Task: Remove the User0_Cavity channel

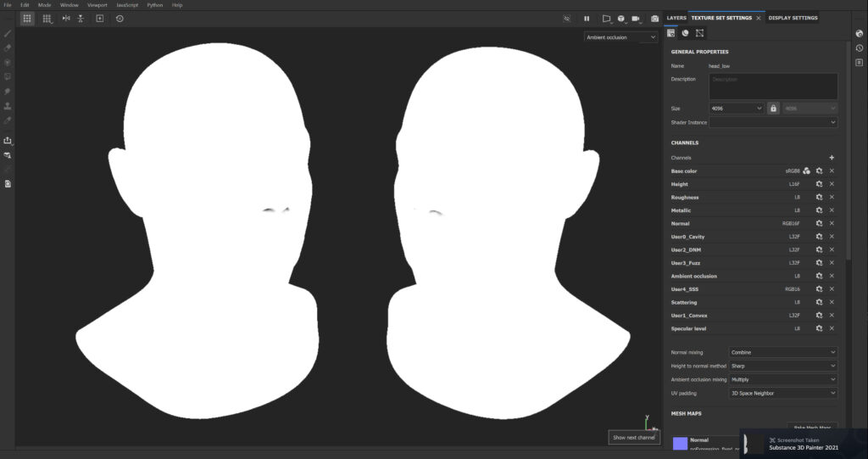Action: click(x=832, y=237)
